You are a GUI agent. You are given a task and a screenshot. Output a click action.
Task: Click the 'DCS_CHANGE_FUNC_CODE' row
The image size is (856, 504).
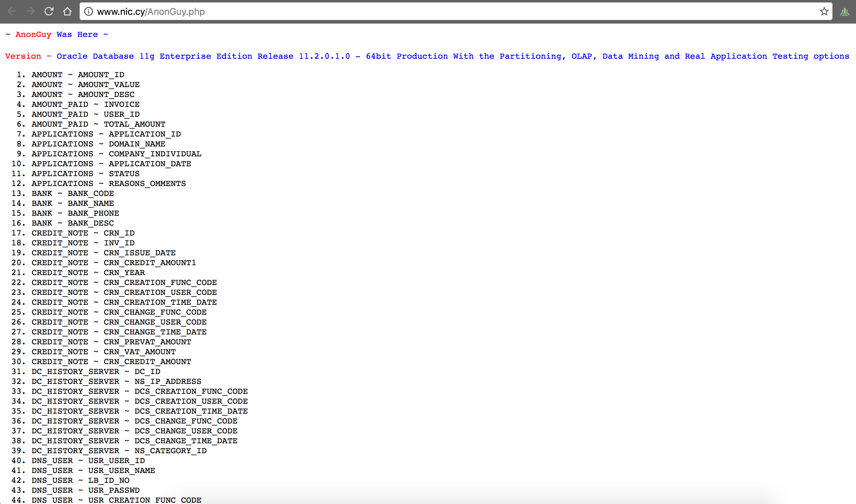coord(135,421)
